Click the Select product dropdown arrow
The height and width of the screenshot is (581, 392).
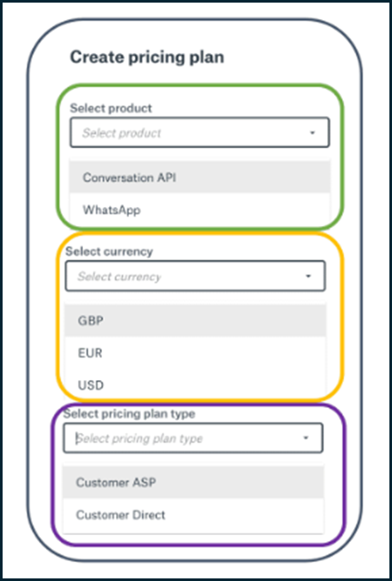click(x=312, y=133)
